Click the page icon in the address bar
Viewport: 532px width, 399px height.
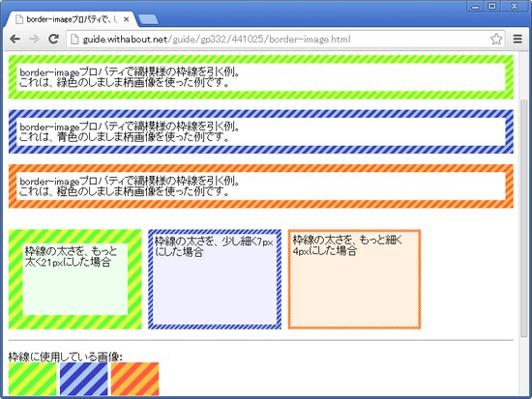click(74, 40)
